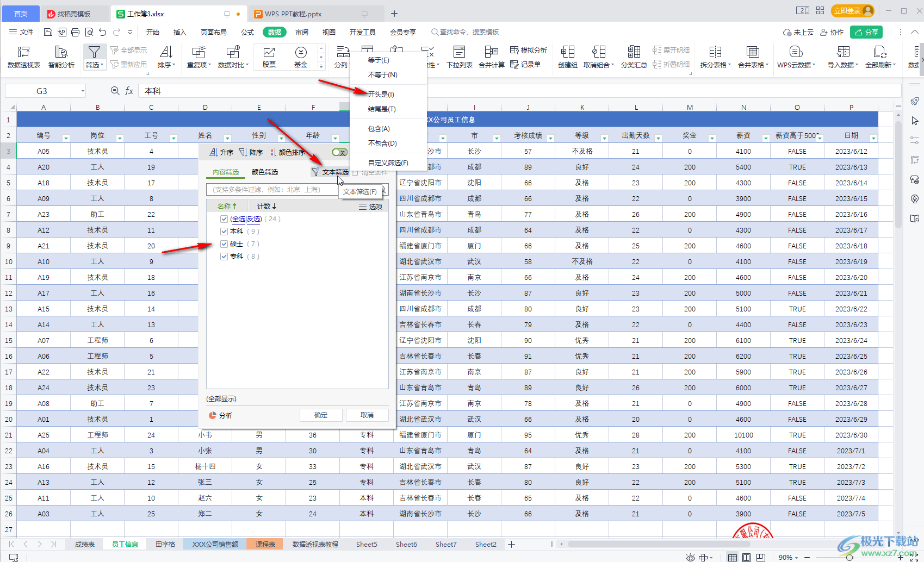The image size is (924, 562).
Task: Click the add new sheet plus icon
Action: coord(511,544)
